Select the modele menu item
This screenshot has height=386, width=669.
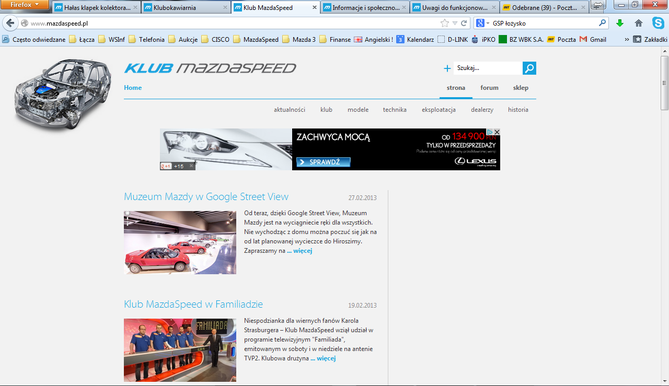click(x=358, y=110)
